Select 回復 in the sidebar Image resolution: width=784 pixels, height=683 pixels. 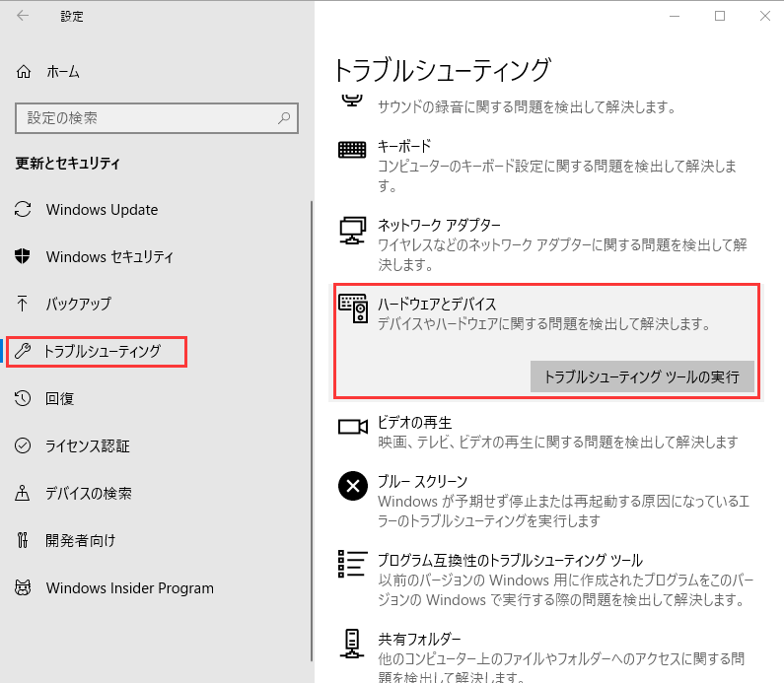tap(60, 398)
